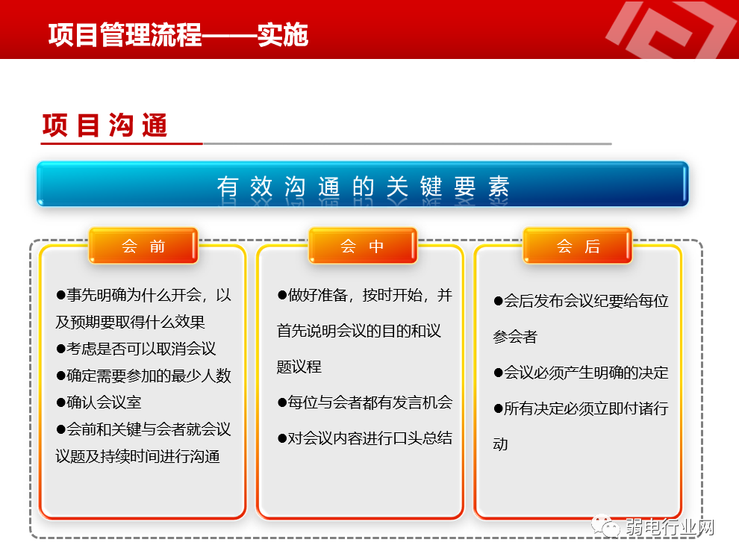Viewport: 739px width, 560px height.
Task: Select the 会中 tab
Action: coord(362,246)
